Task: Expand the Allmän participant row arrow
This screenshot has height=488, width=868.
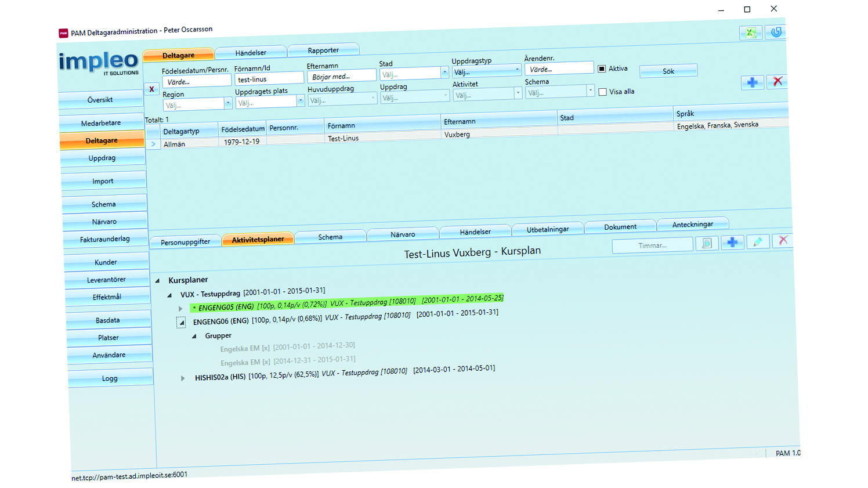Action: pyautogui.click(x=153, y=144)
